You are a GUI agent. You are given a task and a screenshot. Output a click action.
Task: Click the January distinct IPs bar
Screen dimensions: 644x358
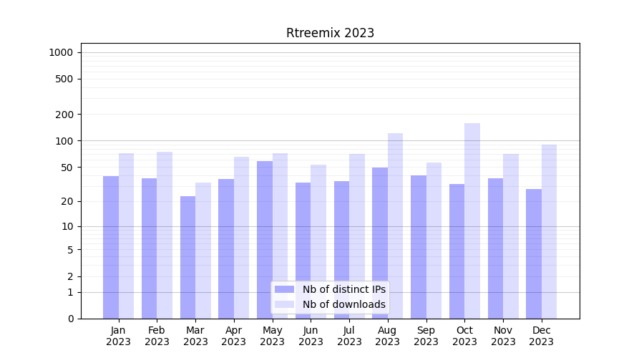point(111,247)
